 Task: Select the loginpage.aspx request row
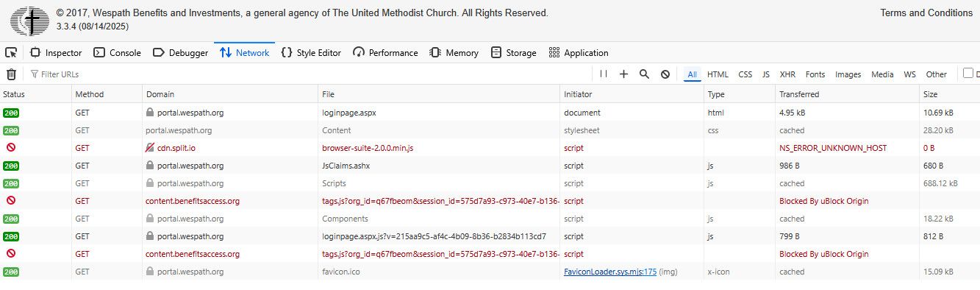pyautogui.click(x=490, y=113)
